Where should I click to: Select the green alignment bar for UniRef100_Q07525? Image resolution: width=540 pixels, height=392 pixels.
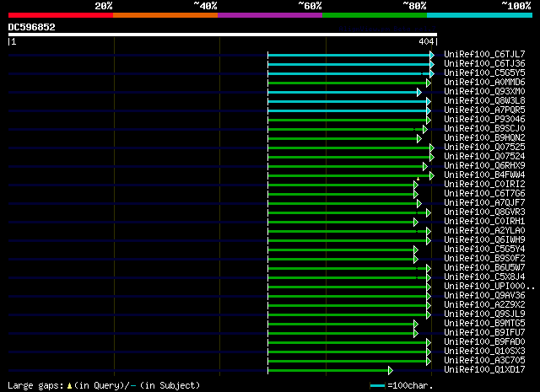[351, 148]
